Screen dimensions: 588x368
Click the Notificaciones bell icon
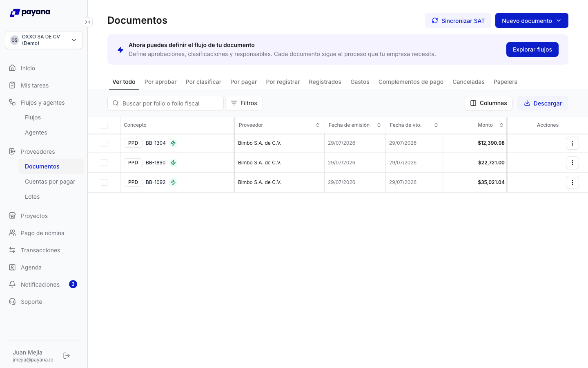tap(13, 284)
